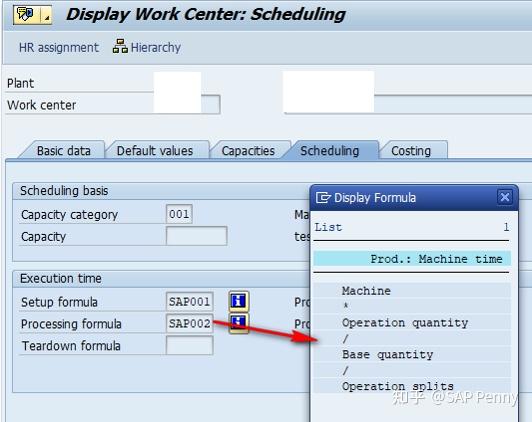Viewport: 532px width, 422px height.
Task: Open dropdown arrow next to title icon
Action: click(46, 15)
